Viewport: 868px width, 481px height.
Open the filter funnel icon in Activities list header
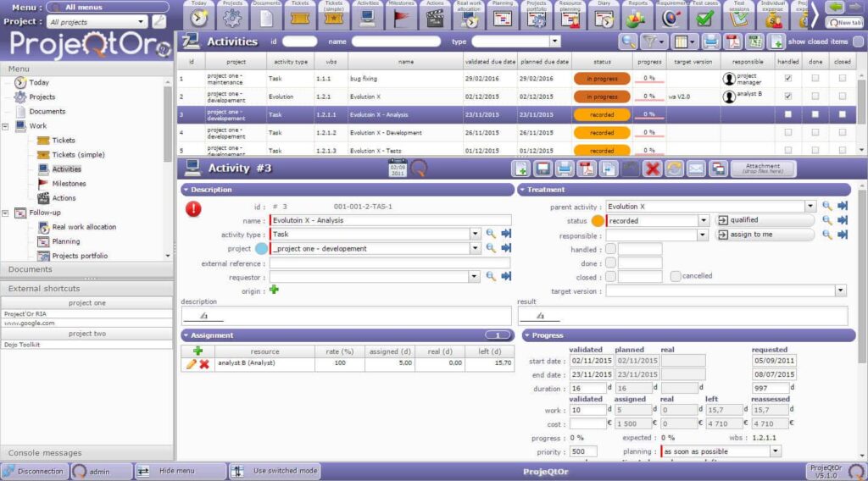[x=651, y=41]
